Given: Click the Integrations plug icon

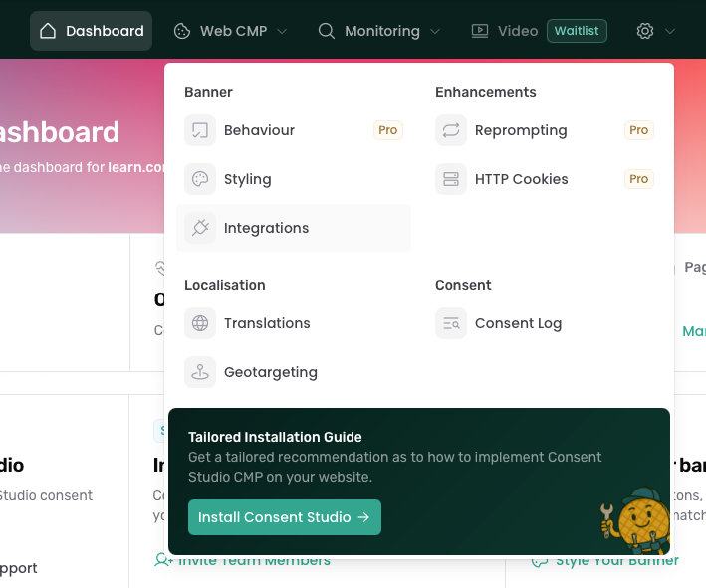Looking at the screenshot, I should (200, 228).
